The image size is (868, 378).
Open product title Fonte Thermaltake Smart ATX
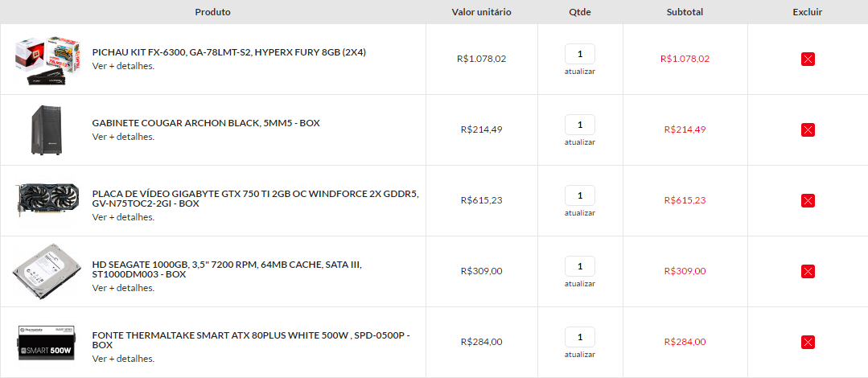point(251,340)
